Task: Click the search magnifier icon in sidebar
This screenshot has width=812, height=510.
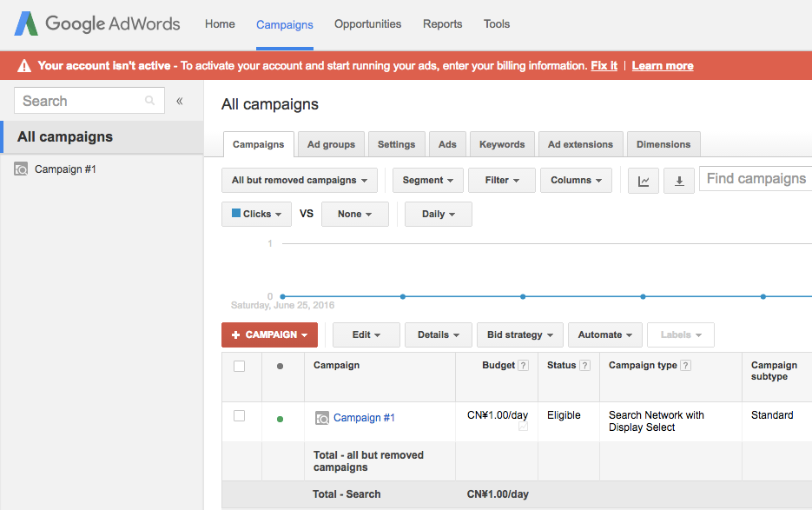Action: coord(149,101)
